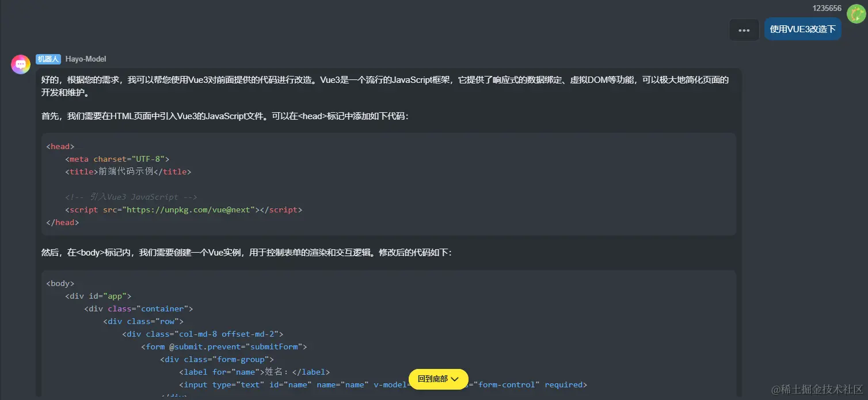Click the div class="container" code line
This screenshot has width=868, height=400.
pyautogui.click(x=139, y=308)
